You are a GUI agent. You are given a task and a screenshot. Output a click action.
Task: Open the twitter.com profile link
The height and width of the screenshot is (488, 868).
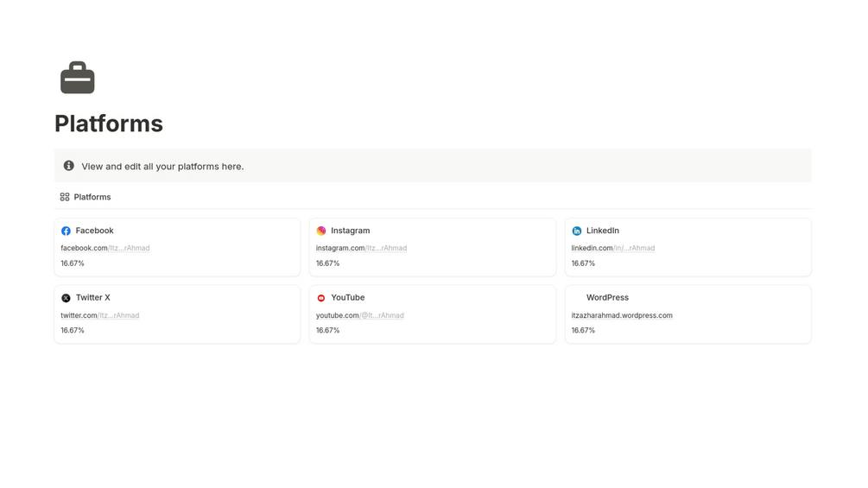(x=99, y=315)
